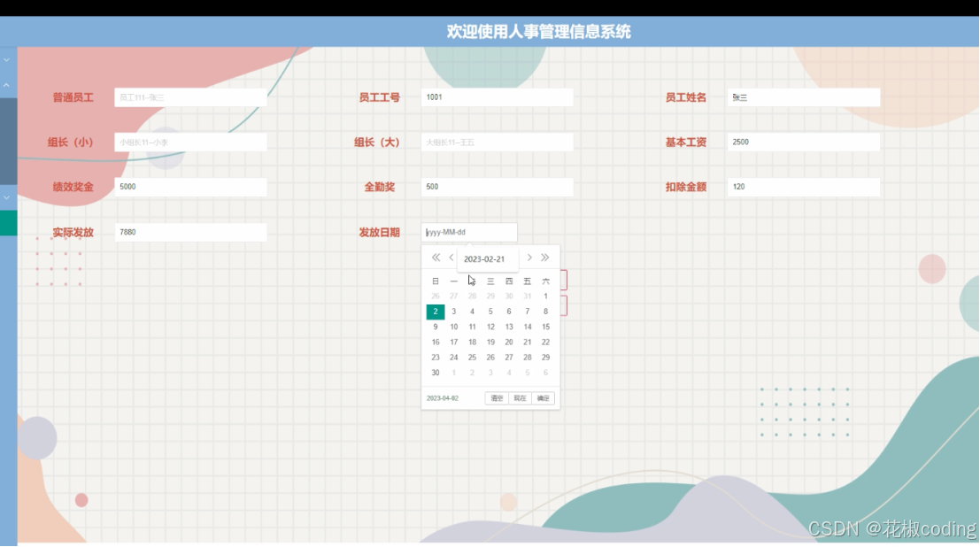Viewport: 980px width, 547px height.
Task: Click greyed-out day 26 of previous month
Action: click(x=436, y=297)
